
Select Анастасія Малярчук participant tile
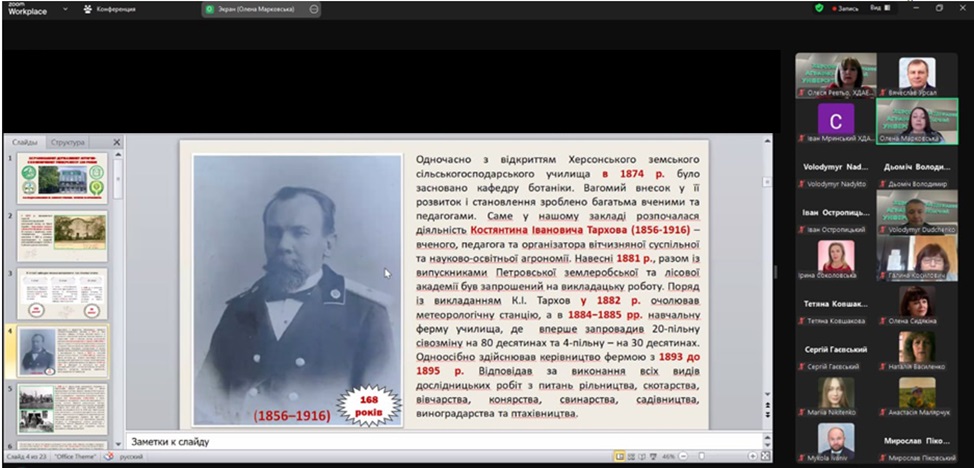pos(917,397)
